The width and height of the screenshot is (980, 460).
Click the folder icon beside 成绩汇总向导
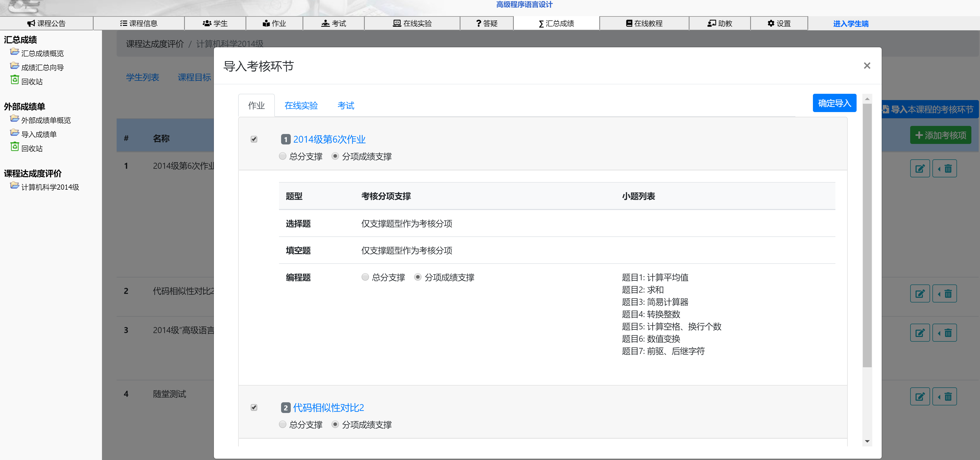14,66
